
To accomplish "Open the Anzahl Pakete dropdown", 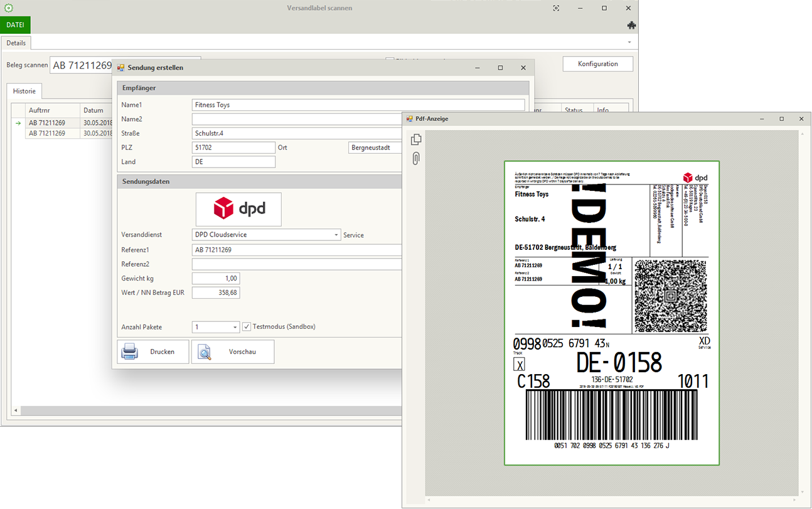I will (x=235, y=327).
